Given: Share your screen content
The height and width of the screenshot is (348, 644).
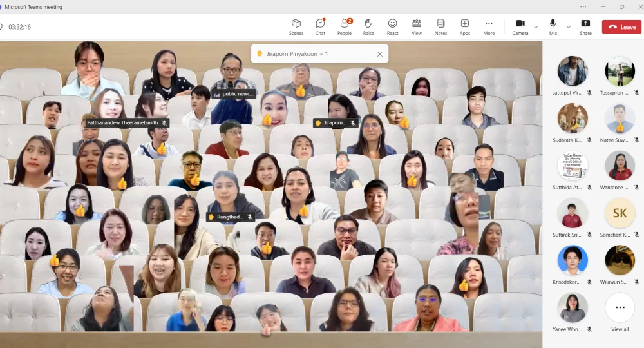Looking at the screenshot, I should click(x=585, y=27).
